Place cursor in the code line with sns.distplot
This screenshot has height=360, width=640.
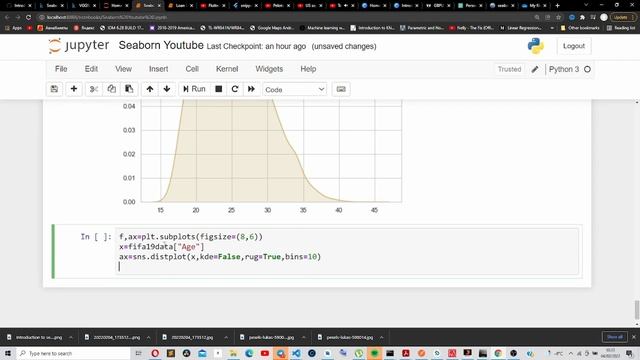tap(220, 257)
